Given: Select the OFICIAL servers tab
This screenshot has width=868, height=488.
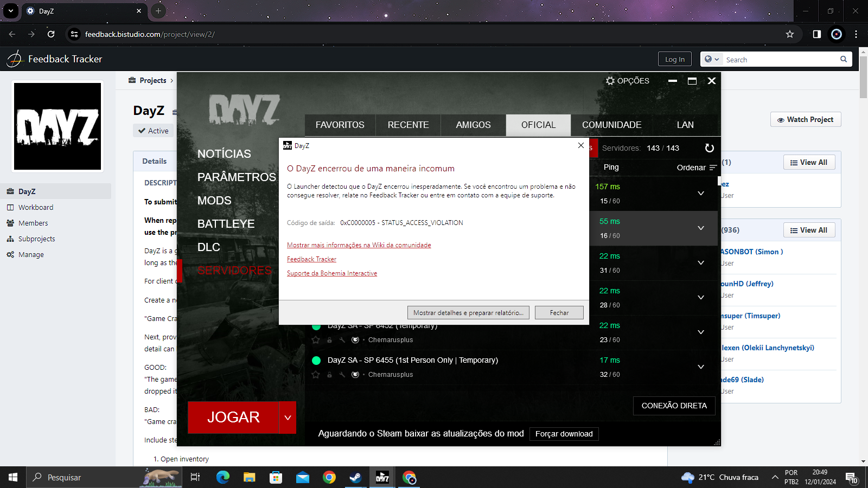Looking at the screenshot, I should pyautogui.click(x=538, y=125).
